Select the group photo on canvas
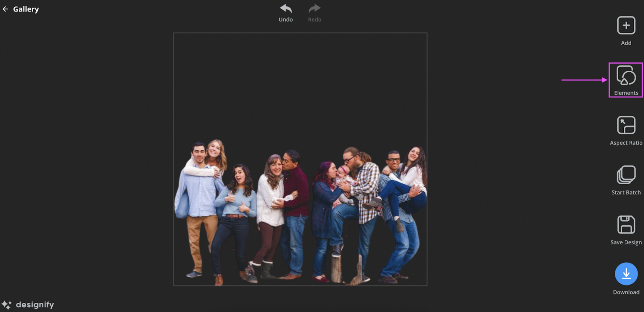 tap(301, 213)
